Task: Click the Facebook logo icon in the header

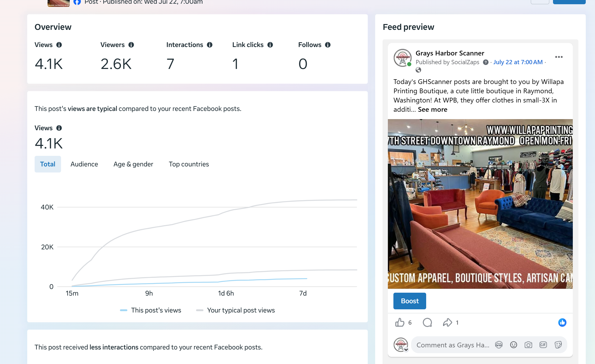Action: click(77, 2)
